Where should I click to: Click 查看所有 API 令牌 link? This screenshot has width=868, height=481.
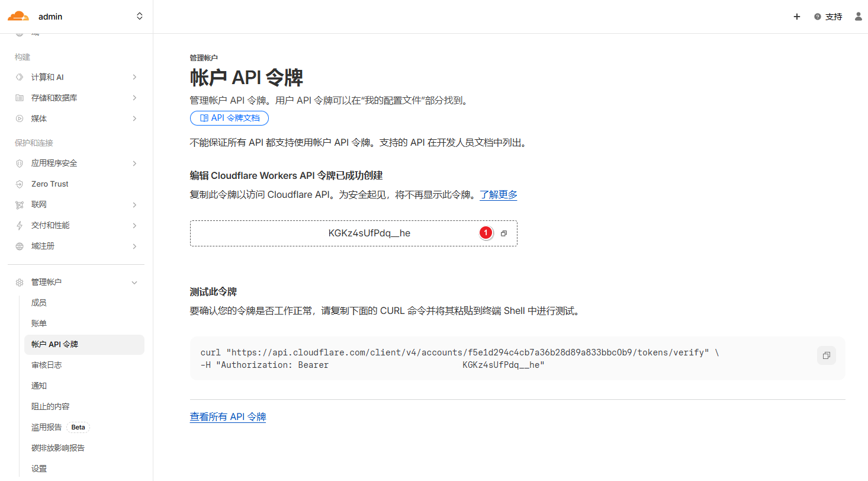(x=228, y=417)
